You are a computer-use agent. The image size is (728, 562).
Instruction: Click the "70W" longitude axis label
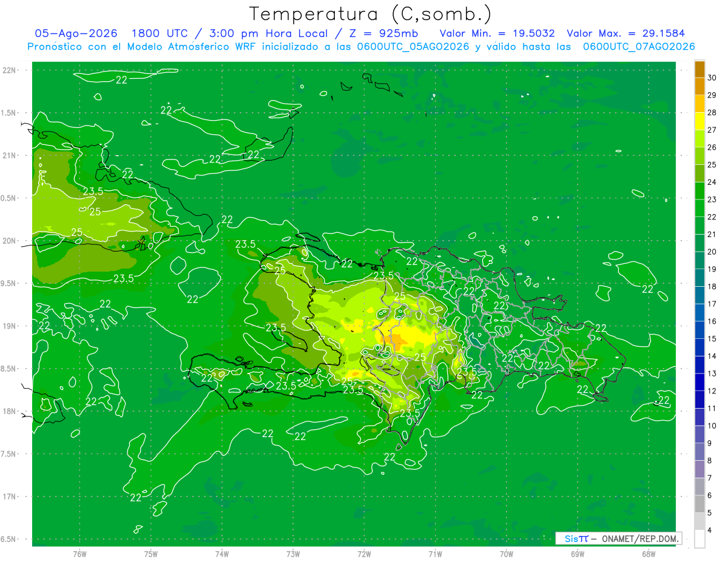click(507, 554)
